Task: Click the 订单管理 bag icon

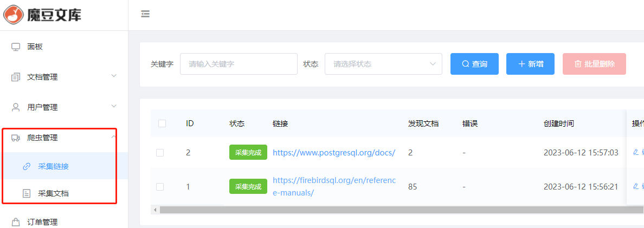Action: tap(16, 222)
